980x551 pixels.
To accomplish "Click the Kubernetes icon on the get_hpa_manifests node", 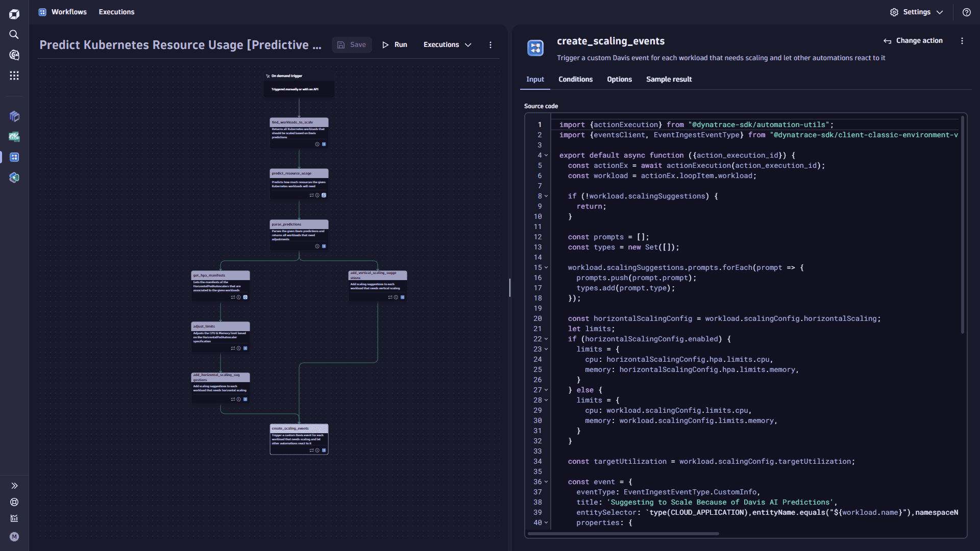I will click(x=245, y=297).
